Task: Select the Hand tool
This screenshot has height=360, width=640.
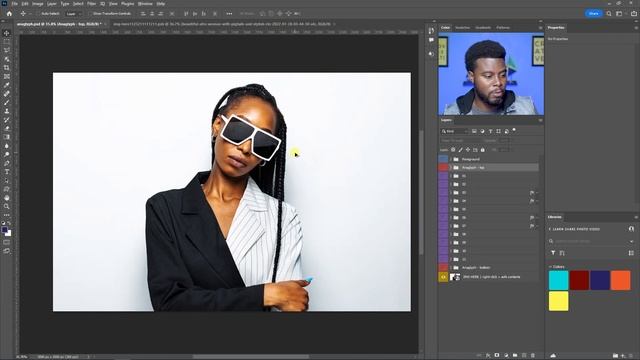Action: click(7, 198)
